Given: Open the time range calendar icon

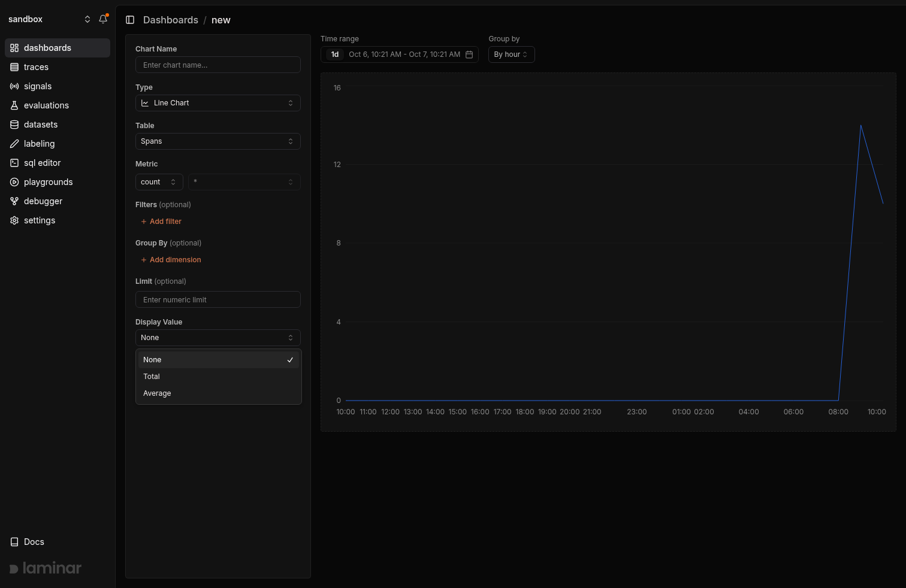Looking at the screenshot, I should [x=469, y=54].
